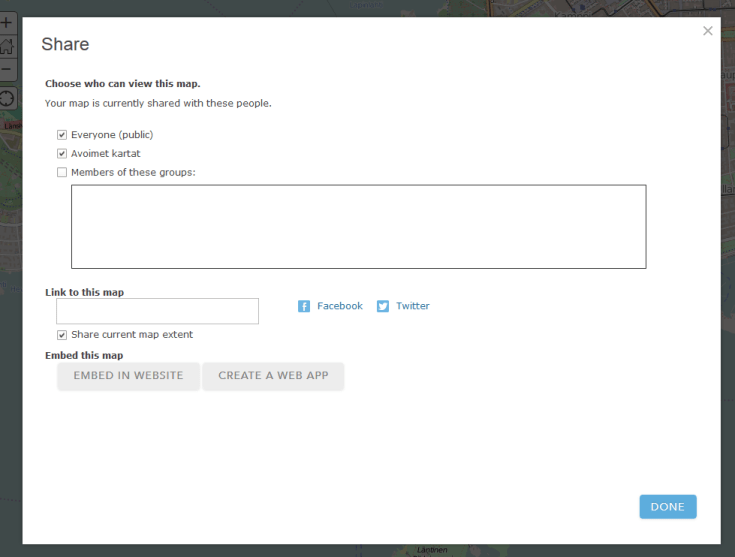This screenshot has height=557, width=735.
Task: Click the map zoom in plus icon
Action: [x=7, y=22]
